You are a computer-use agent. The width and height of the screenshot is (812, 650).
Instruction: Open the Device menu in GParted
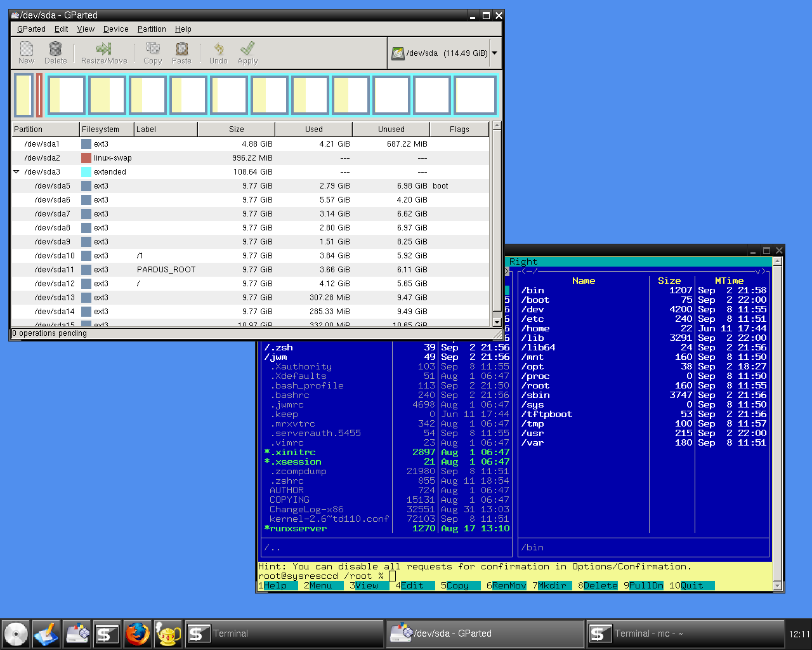click(x=116, y=29)
